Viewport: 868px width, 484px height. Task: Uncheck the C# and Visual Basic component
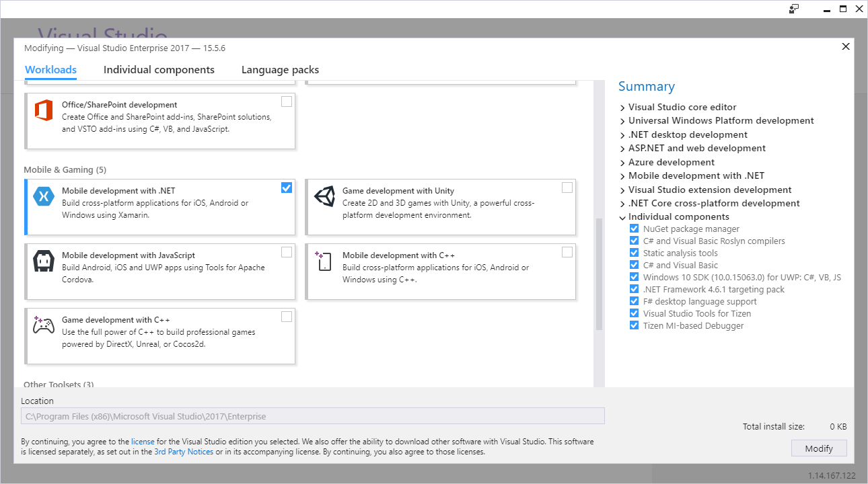point(634,265)
